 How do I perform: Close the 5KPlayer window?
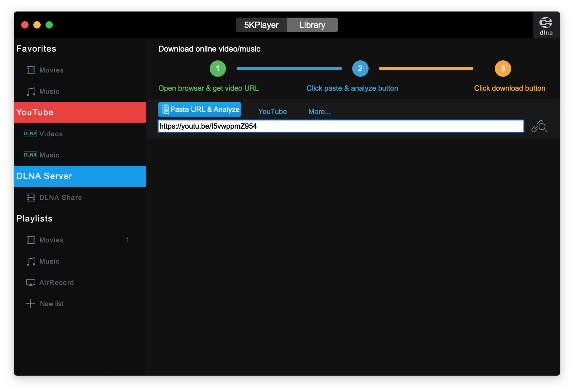[25, 25]
